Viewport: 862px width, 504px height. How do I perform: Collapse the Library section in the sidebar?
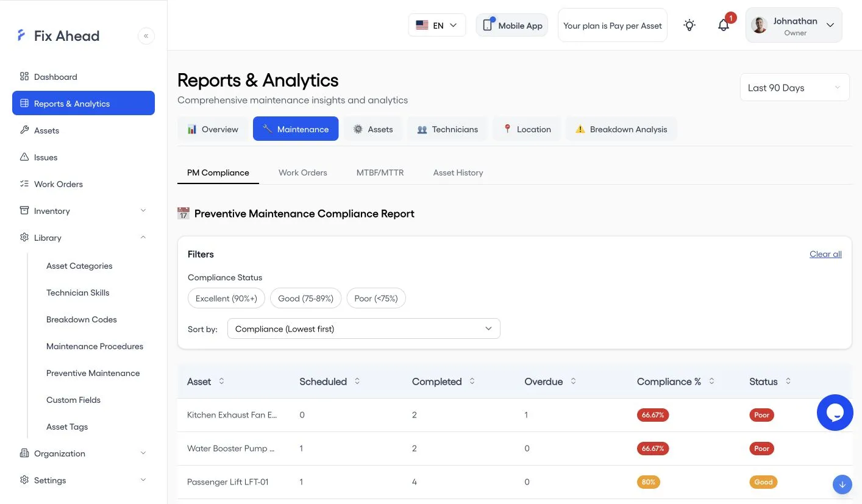tap(143, 238)
